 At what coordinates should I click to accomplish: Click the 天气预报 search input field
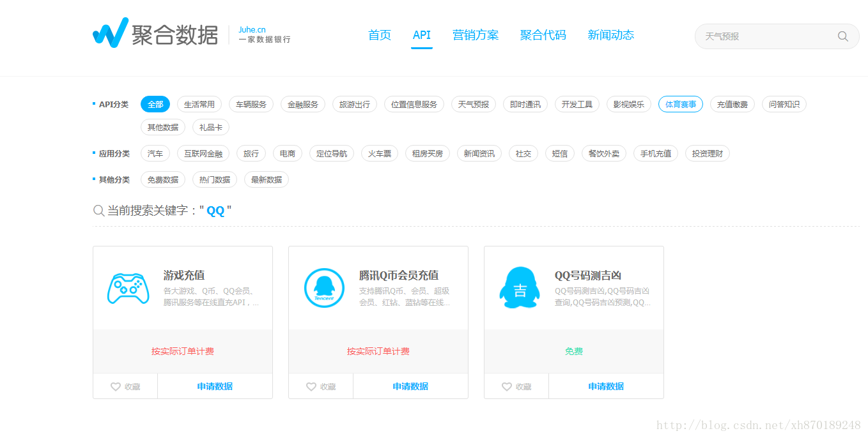tap(777, 36)
